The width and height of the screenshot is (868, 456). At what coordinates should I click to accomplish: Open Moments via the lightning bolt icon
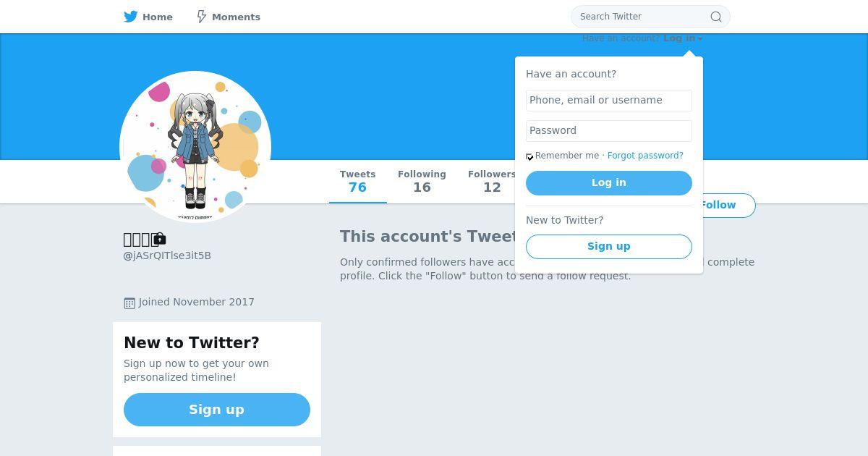[202, 17]
